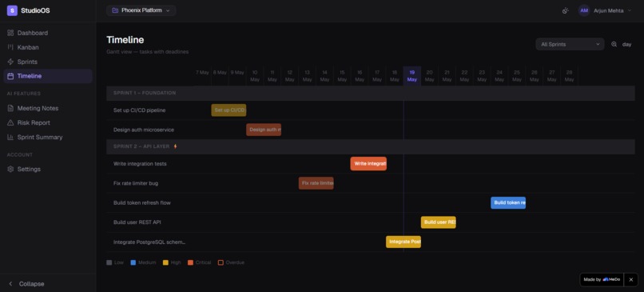
Task: Click the Sprint 2 – API Layer group header
Action: [371, 146]
